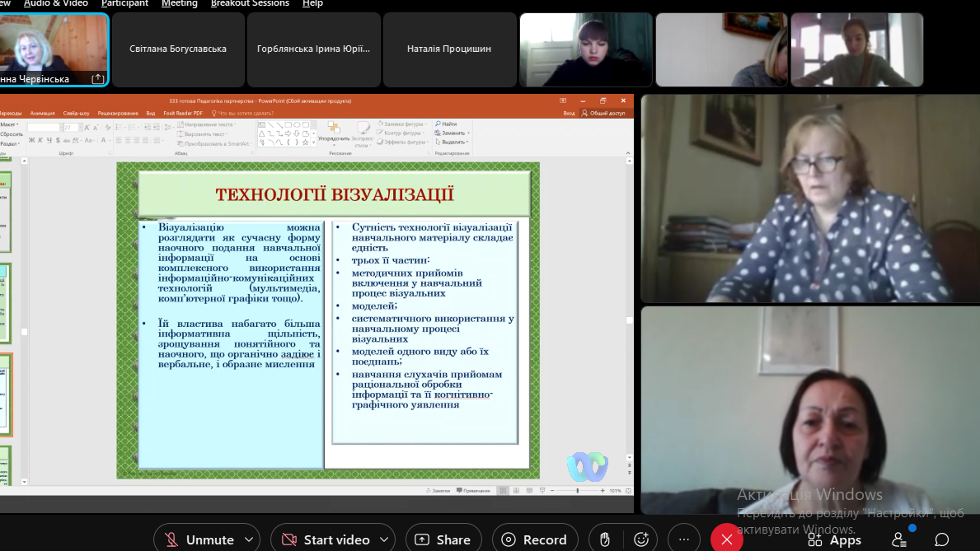Click the shared PowerPoint zoom slider
Screen dimensions: 980x551
point(577,490)
